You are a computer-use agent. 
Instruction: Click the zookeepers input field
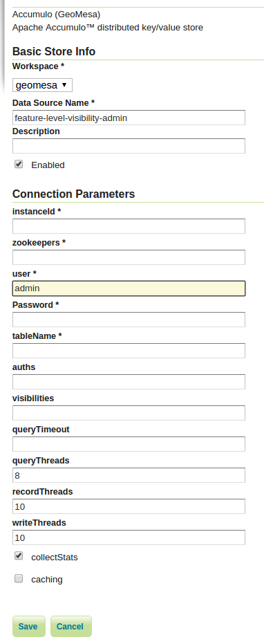coord(129,257)
